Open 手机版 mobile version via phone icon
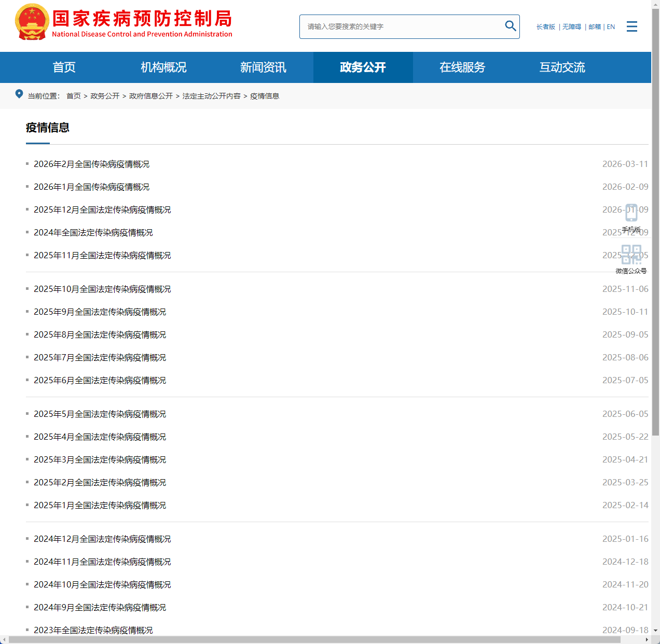The width and height of the screenshot is (660, 644). [x=631, y=213]
